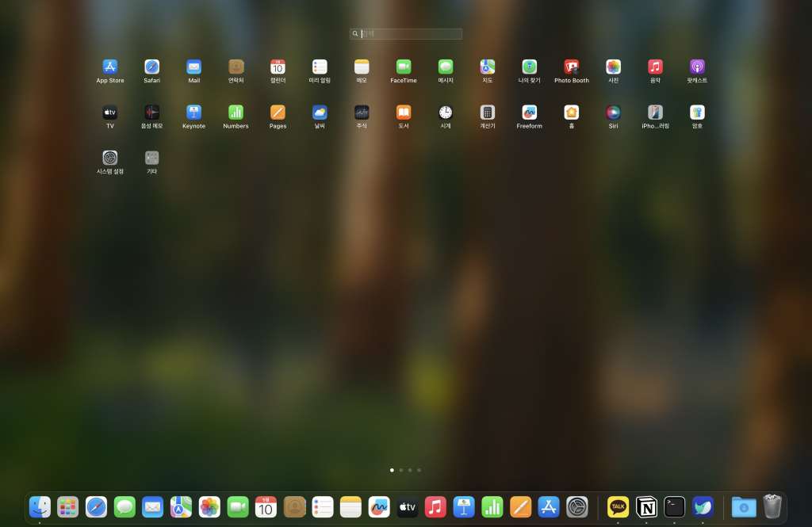Start FaceTime from the Dock
The image size is (812, 527).
238,507
